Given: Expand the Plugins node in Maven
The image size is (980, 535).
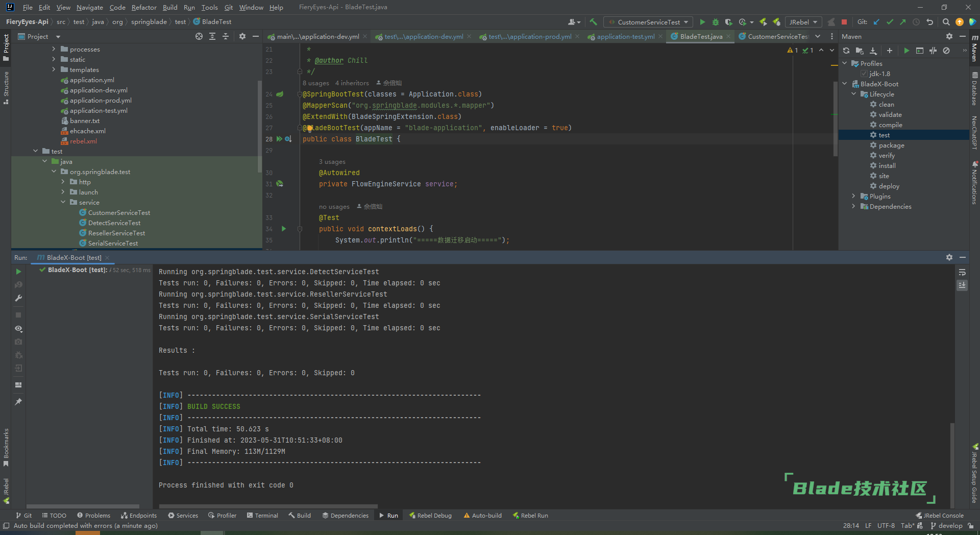Looking at the screenshot, I should click(854, 196).
